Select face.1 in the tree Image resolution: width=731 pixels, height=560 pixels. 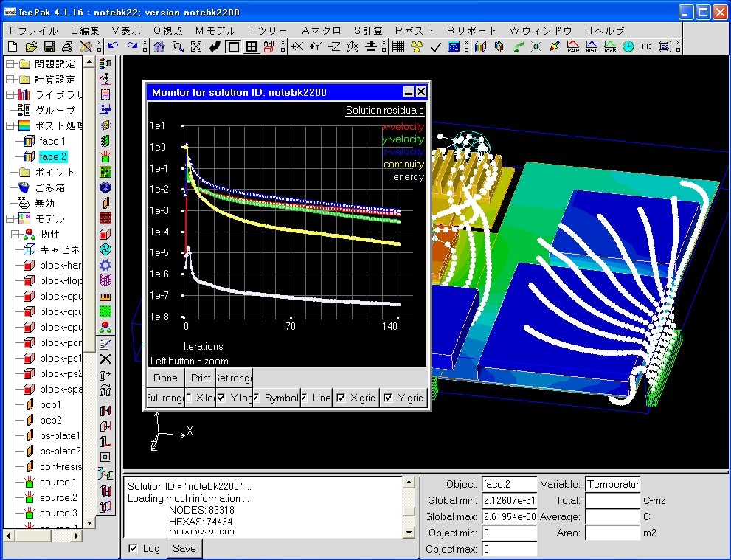point(52,141)
